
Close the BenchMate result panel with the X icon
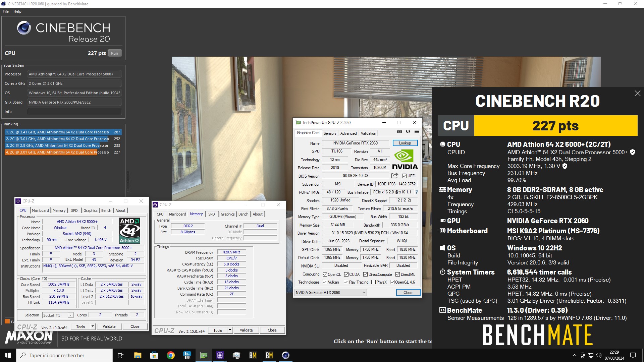tap(637, 93)
